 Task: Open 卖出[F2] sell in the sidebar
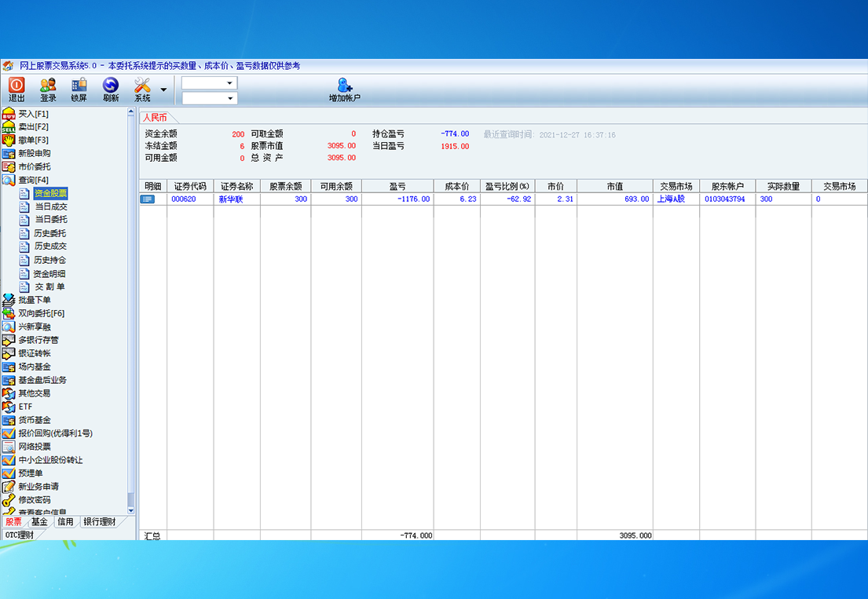pos(33,127)
